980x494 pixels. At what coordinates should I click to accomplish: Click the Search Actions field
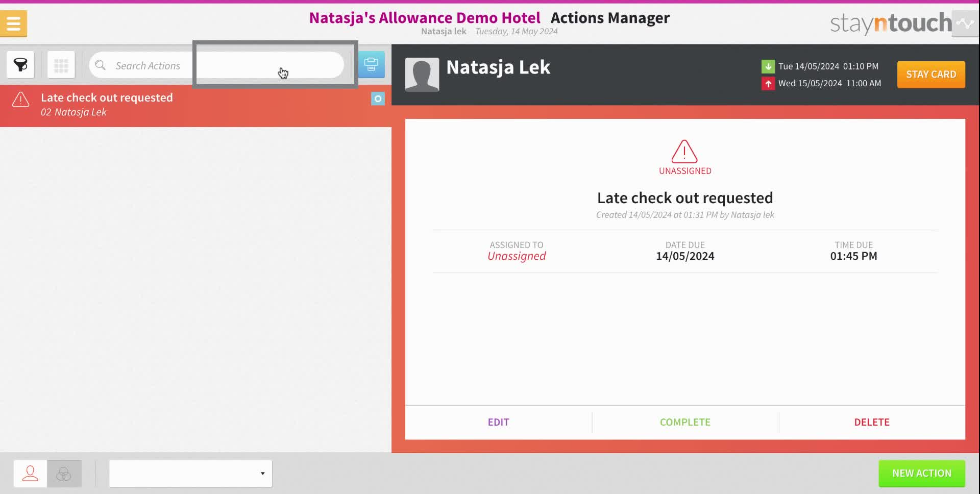216,65
